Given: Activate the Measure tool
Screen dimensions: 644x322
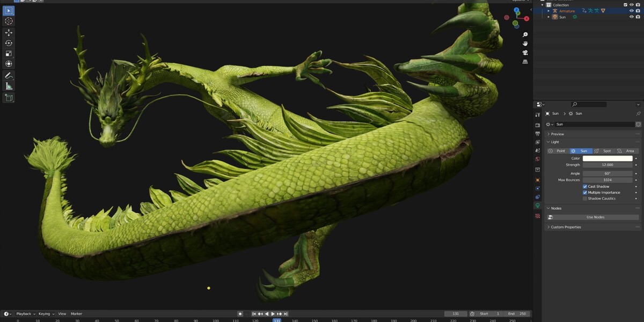Looking at the screenshot, I should pyautogui.click(x=9, y=86).
